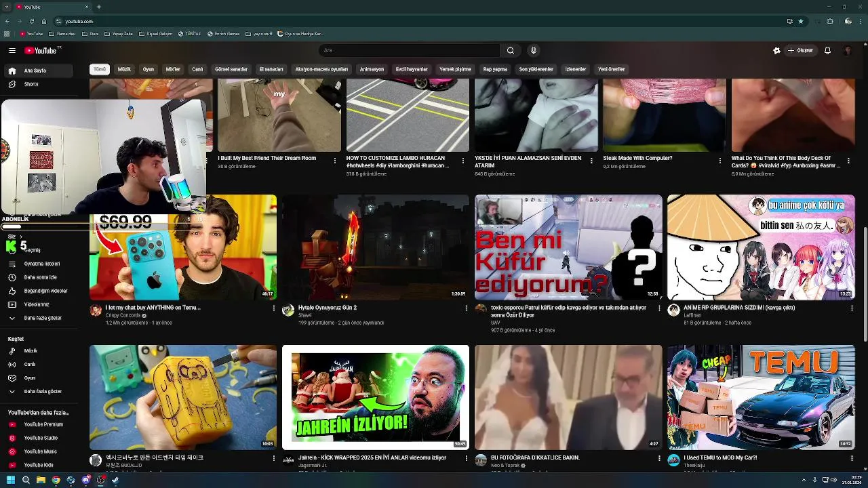The image size is (868, 488).
Task: Open options for I Built My Best Friend video
Action: tap(334, 161)
